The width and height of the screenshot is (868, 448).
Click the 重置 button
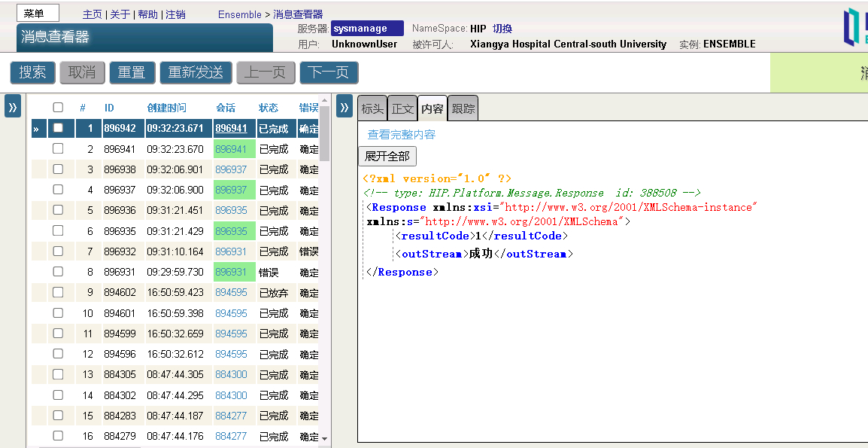click(132, 72)
